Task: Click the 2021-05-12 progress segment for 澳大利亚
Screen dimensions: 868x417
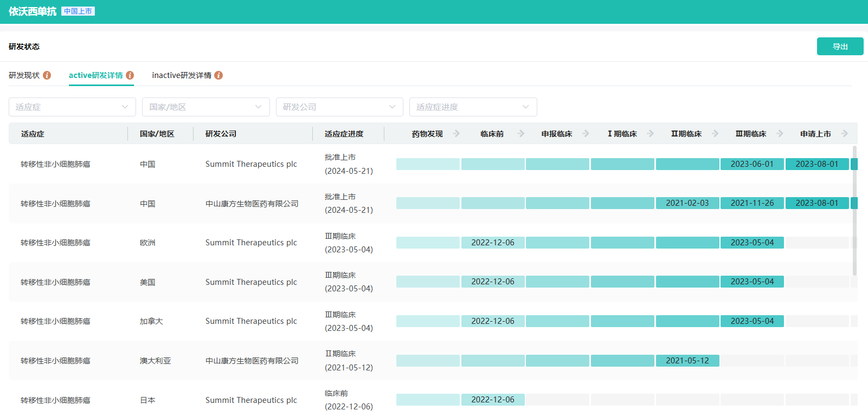Action: (687, 361)
